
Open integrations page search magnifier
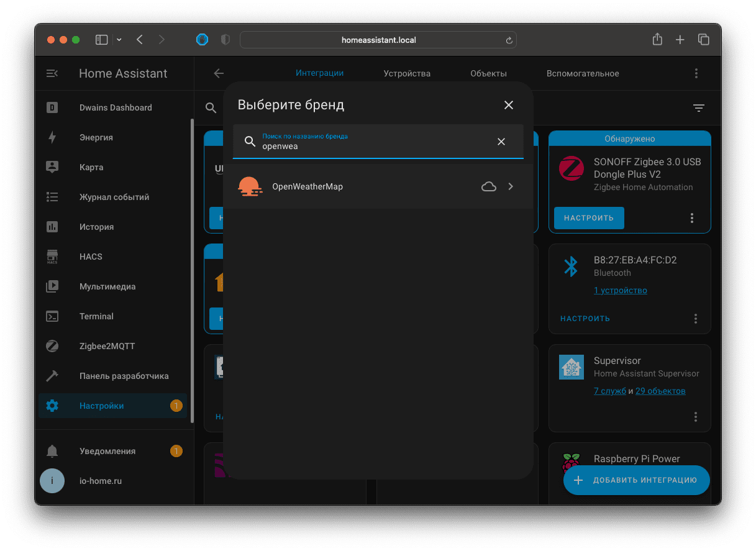click(x=211, y=108)
